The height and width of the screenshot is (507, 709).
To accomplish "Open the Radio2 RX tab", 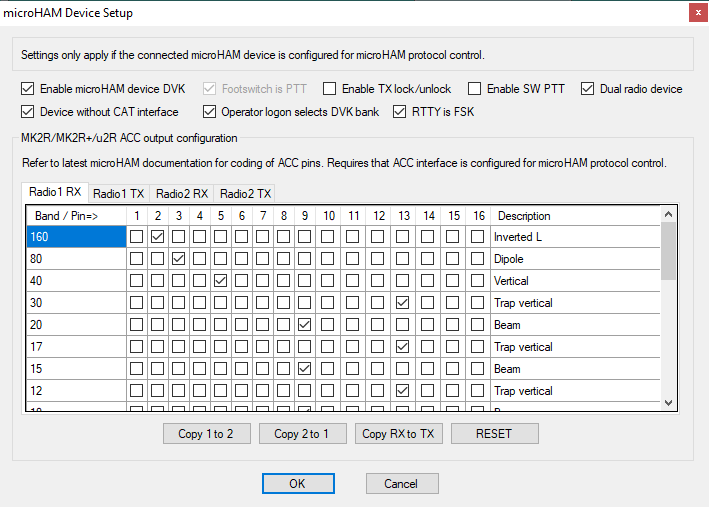I will point(182,194).
